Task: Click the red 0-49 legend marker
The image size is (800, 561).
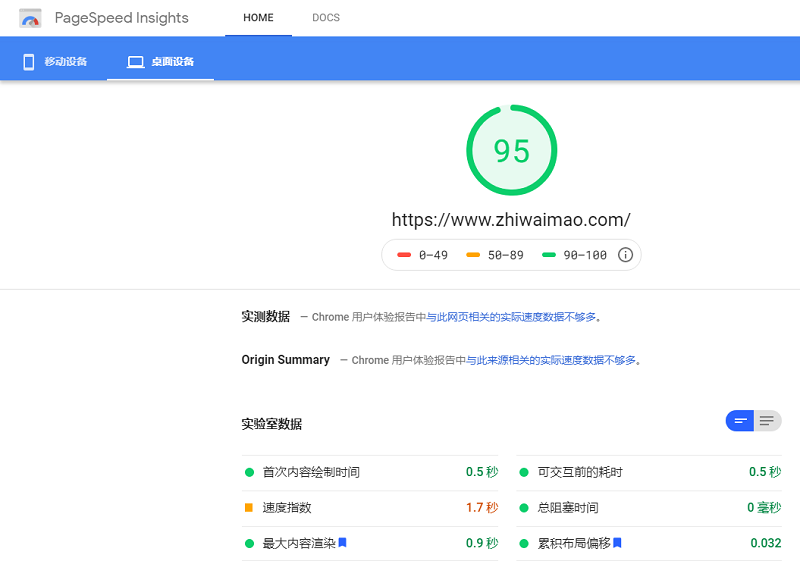Action: [404, 255]
